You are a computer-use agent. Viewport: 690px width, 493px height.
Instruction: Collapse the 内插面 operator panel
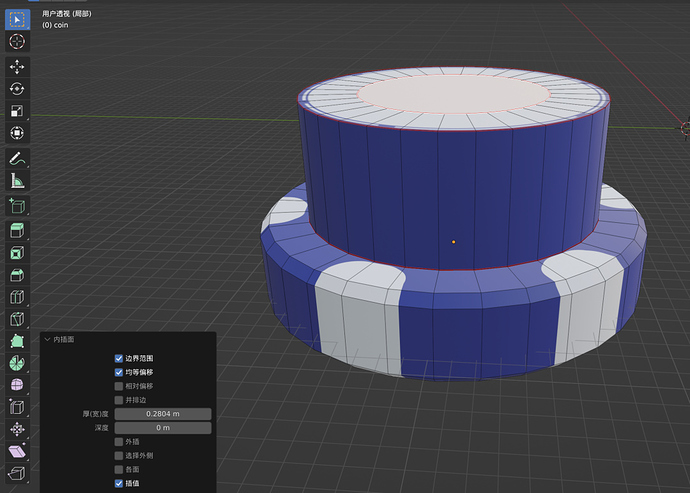click(x=47, y=339)
